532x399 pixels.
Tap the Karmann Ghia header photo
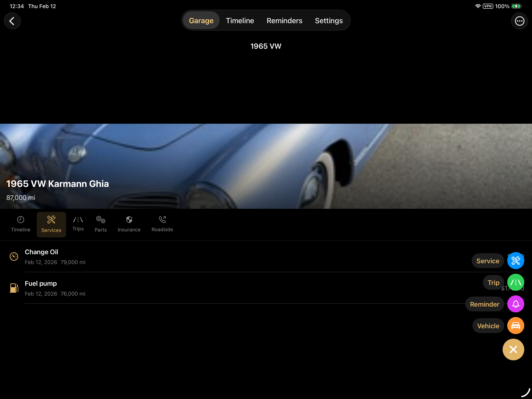[266, 166]
